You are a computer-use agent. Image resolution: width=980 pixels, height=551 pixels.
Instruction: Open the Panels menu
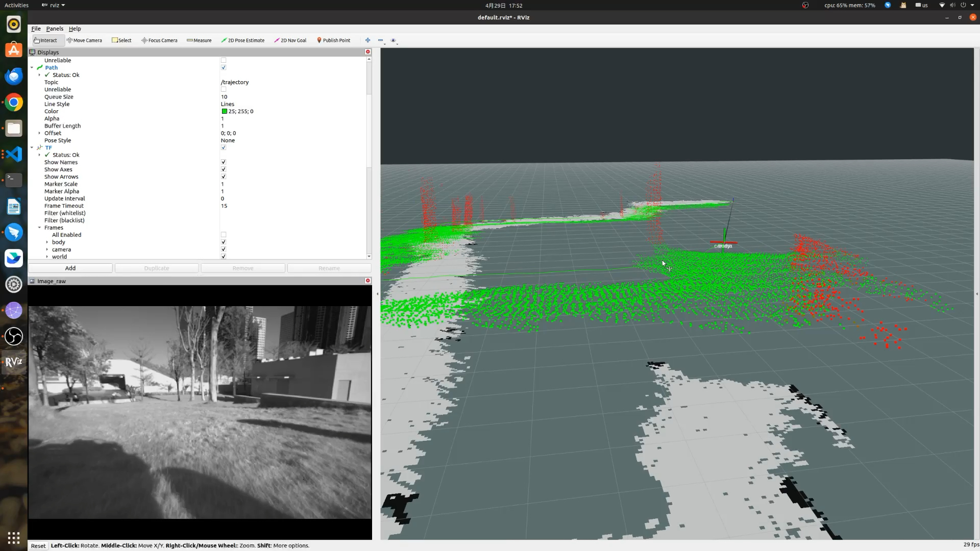[x=54, y=28]
